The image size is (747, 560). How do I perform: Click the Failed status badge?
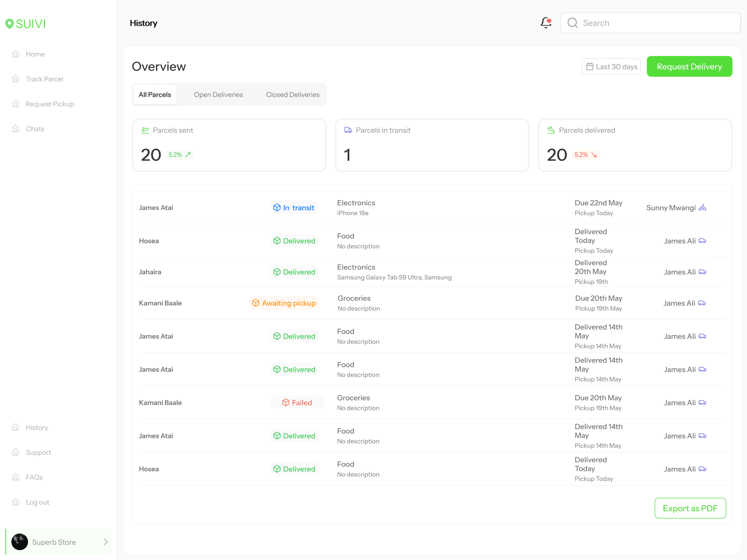297,403
